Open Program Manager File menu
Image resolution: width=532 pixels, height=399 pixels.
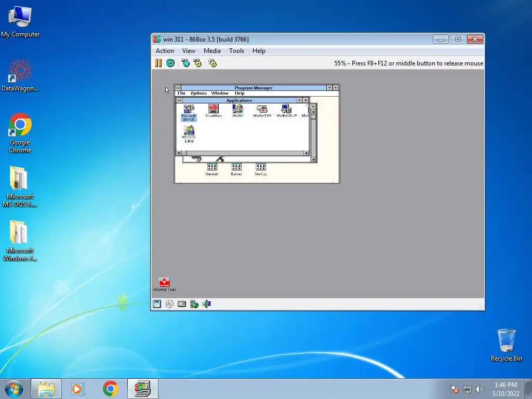click(x=181, y=93)
